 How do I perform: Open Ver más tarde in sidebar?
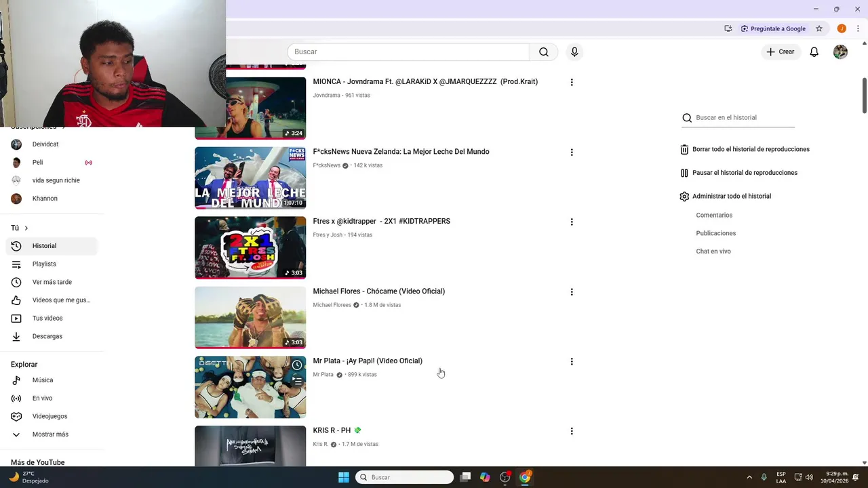[x=52, y=282]
